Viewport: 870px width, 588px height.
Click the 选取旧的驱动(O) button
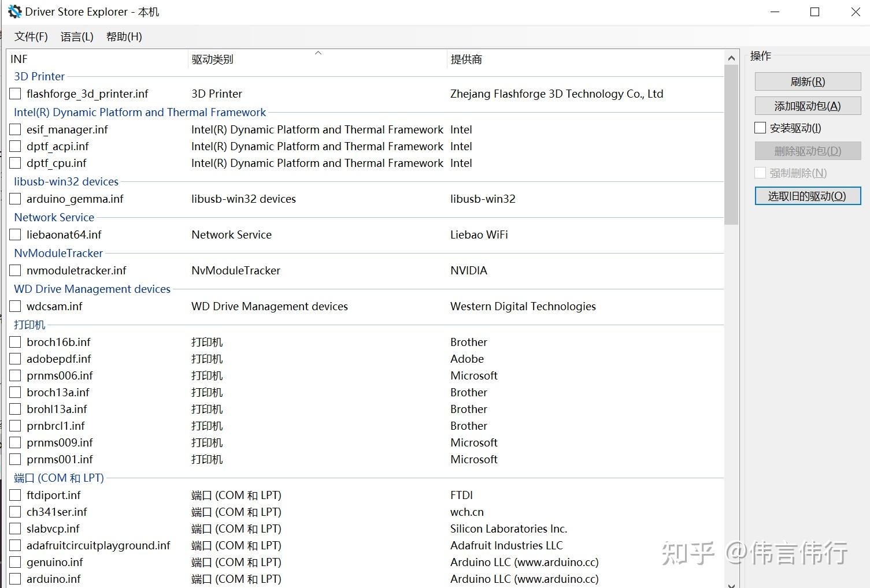coord(807,196)
